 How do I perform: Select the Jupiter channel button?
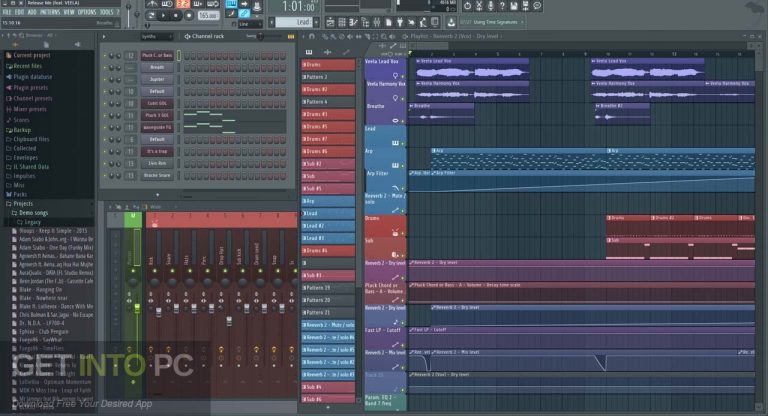(157, 79)
